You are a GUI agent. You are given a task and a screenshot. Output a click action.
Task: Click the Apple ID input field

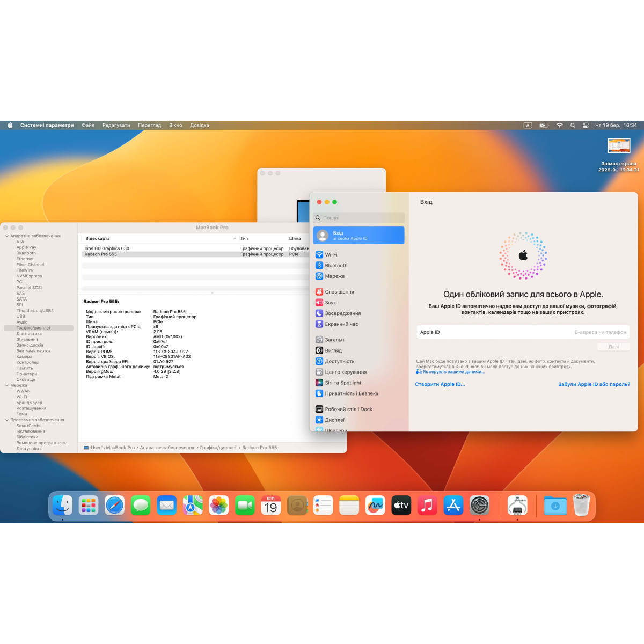[x=523, y=332]
